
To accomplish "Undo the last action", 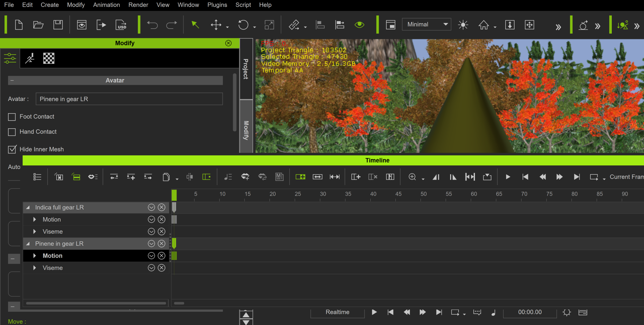I will (152, 25).
